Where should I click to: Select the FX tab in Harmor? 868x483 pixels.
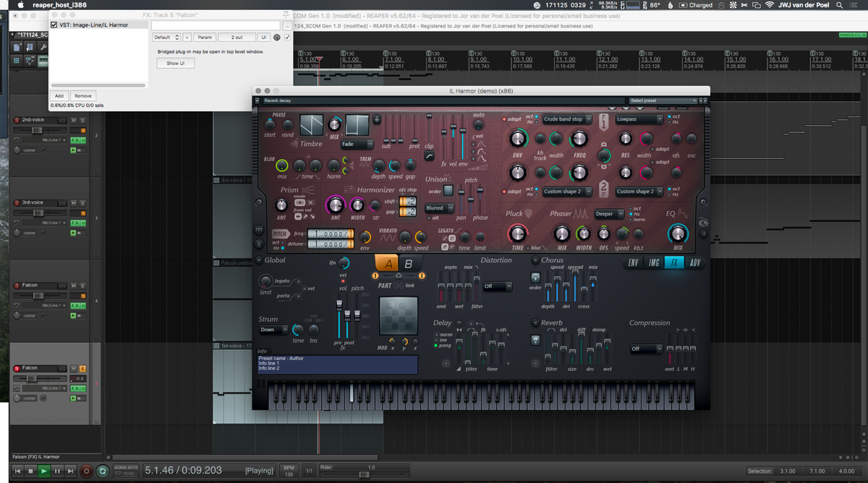pos(675,263)
